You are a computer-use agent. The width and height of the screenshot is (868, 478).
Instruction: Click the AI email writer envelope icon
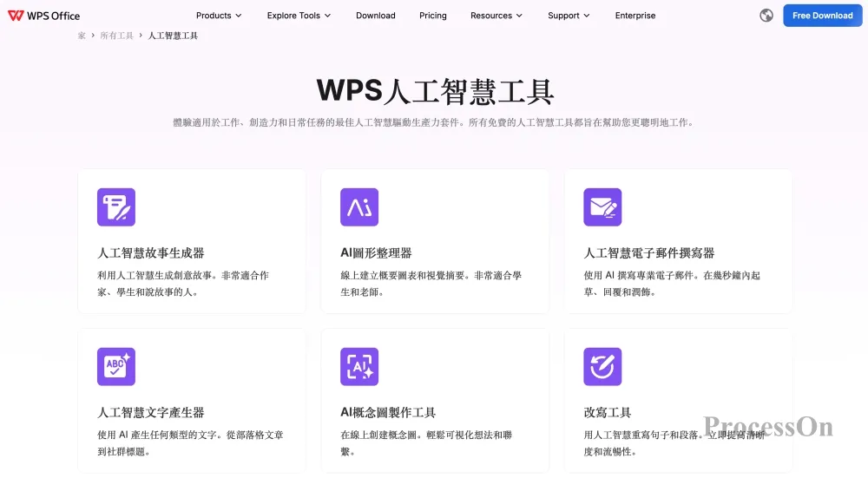point(602,207)
